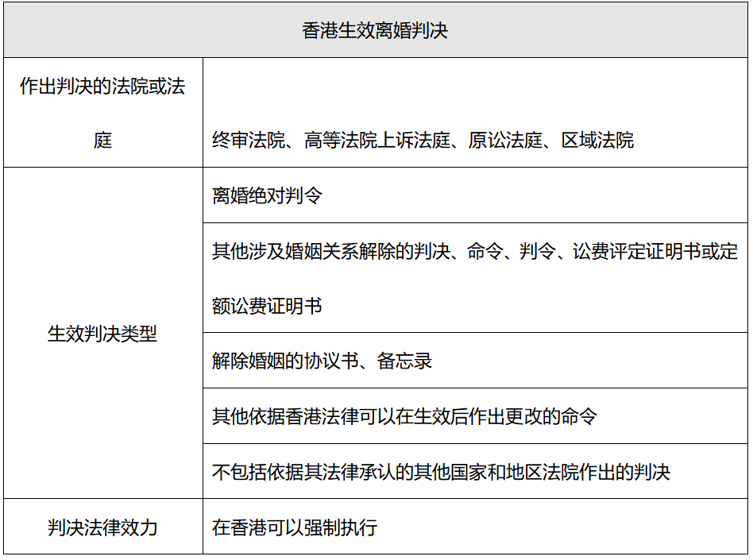The height and width of the screenshot is (560, 753).
Task: Select the cell 作出判决的法院或法庭
Action: coord(103,112)
